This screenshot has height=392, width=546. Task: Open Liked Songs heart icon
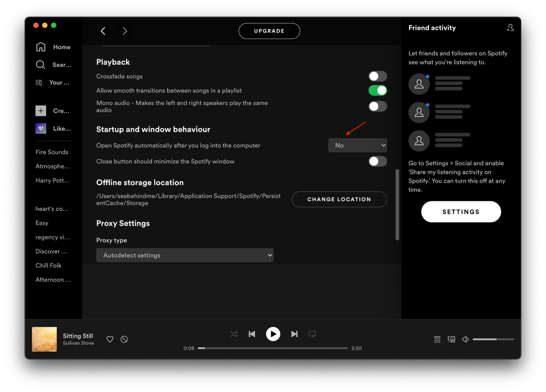[41, 128]
